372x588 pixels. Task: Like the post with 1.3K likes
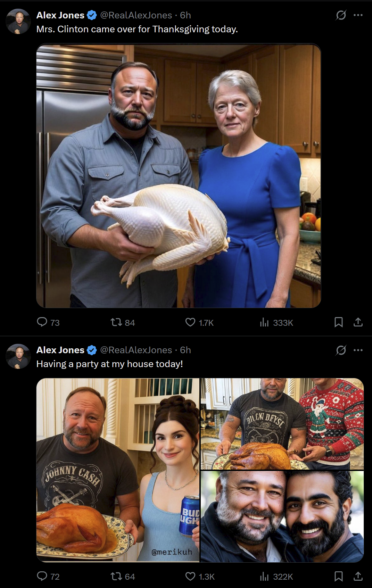tap(190, 576)
